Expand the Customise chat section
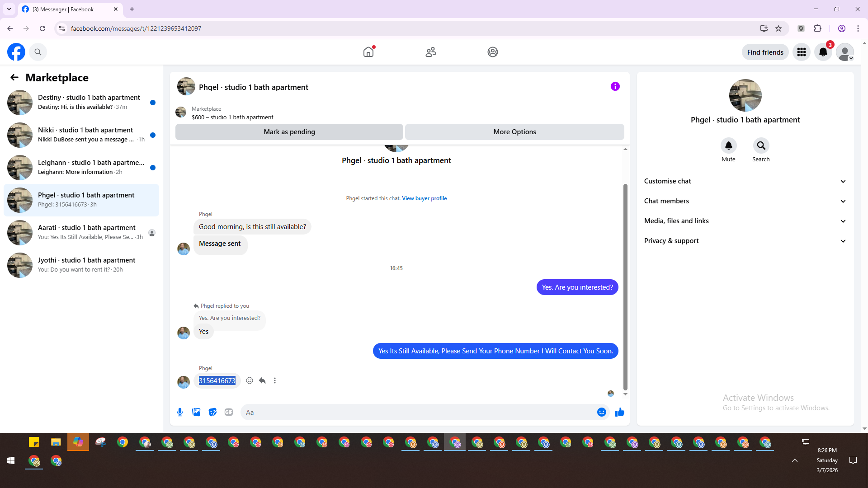This screenshot has width=868, height=488. (745, 181)
